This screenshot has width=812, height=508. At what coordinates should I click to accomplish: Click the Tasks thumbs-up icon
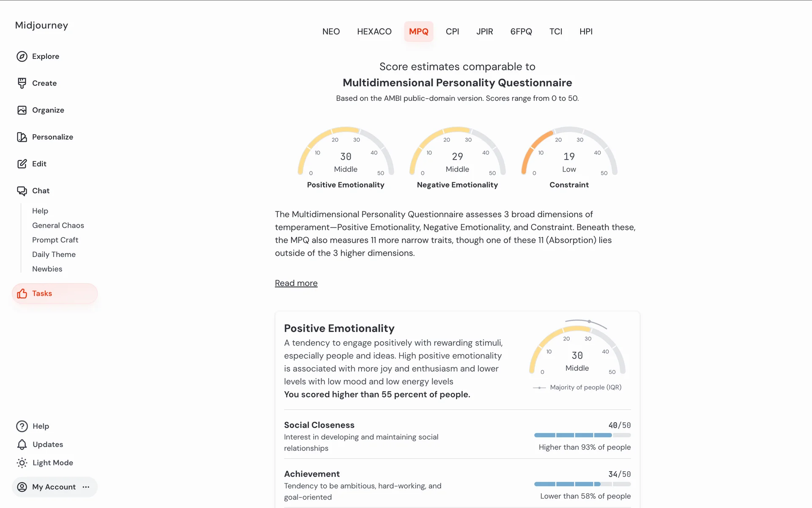pos(22,293)
